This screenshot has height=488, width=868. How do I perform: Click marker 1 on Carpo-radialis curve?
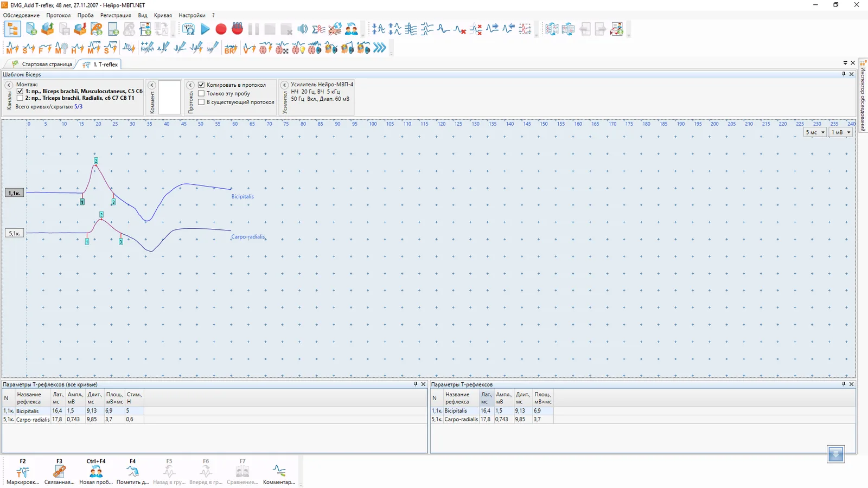(x=87, y=241)
